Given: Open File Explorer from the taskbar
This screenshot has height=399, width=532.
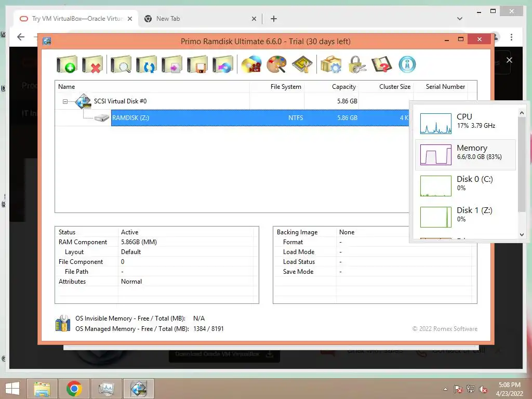Looking at the screenshot, I should point(42,389).
